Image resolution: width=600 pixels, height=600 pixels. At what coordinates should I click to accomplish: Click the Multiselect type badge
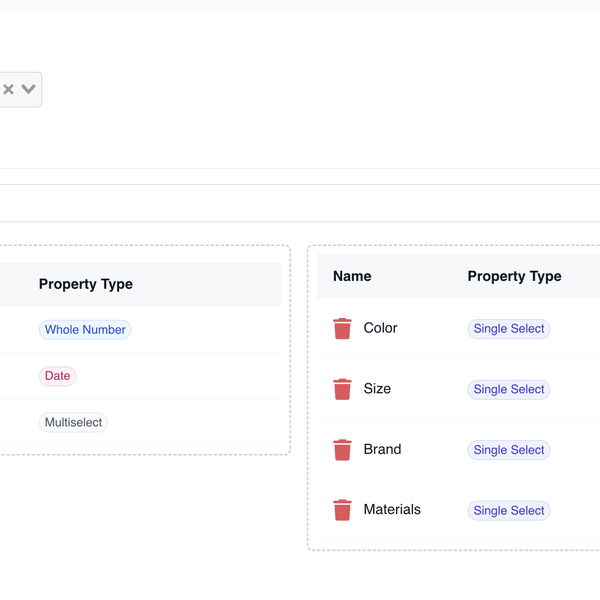click(x=73, y=422)
